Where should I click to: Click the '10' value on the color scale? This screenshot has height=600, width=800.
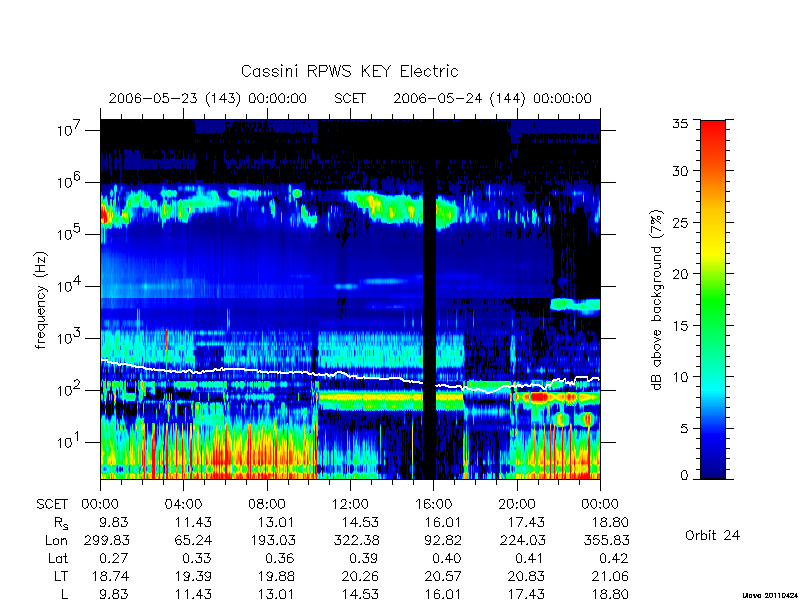[x=681, y=377]
